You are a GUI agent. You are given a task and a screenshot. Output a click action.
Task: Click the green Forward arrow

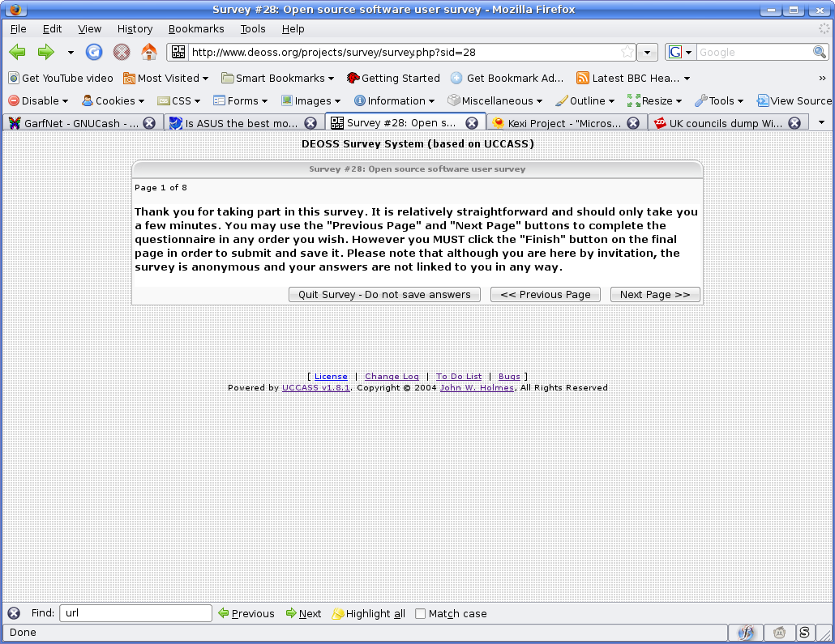(x=45, y=52)
